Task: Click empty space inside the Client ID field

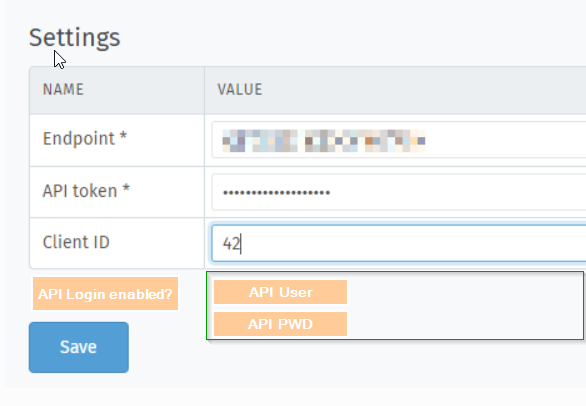Action: (411, 243)
